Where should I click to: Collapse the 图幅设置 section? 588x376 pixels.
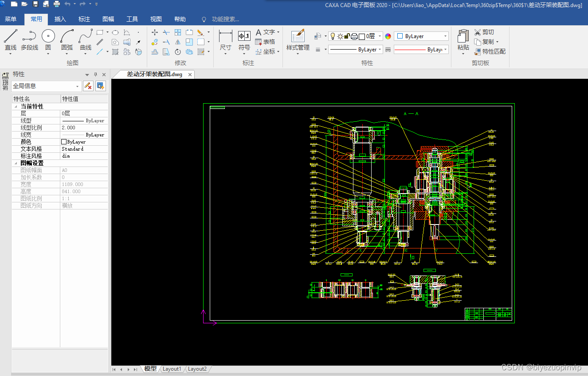pos(16,163)
